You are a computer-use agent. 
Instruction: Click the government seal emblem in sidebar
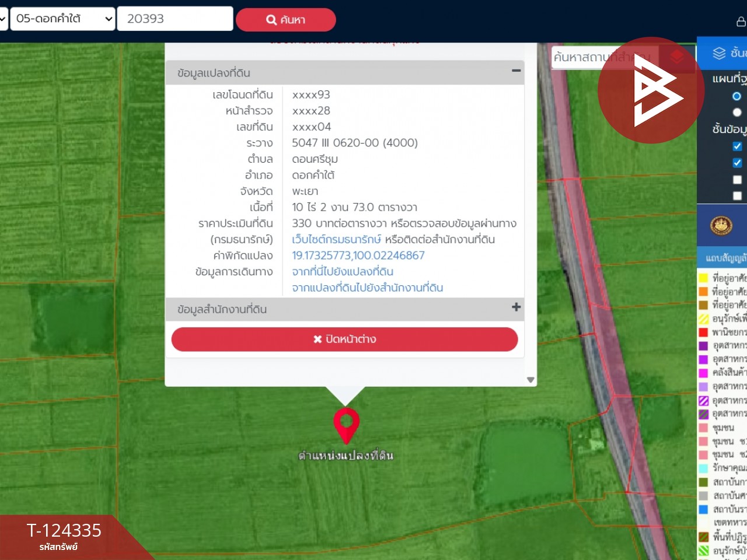tap(721, 225)
